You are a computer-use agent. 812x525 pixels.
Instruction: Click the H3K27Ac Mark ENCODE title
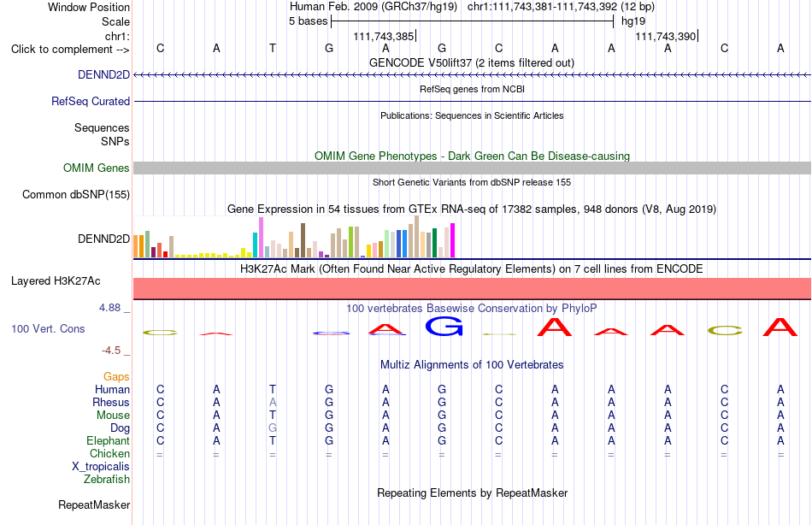coord(472,269)
